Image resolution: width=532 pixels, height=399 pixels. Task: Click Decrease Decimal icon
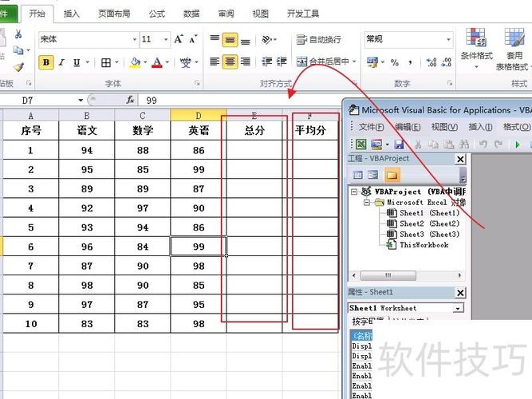click(446, 62)
